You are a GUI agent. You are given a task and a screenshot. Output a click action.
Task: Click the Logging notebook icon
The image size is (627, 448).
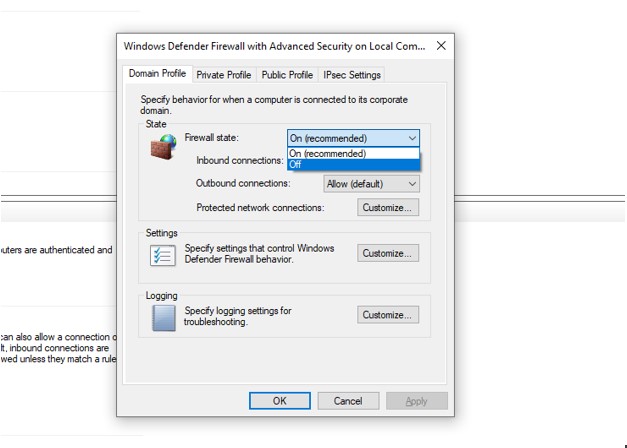point(164,318)
